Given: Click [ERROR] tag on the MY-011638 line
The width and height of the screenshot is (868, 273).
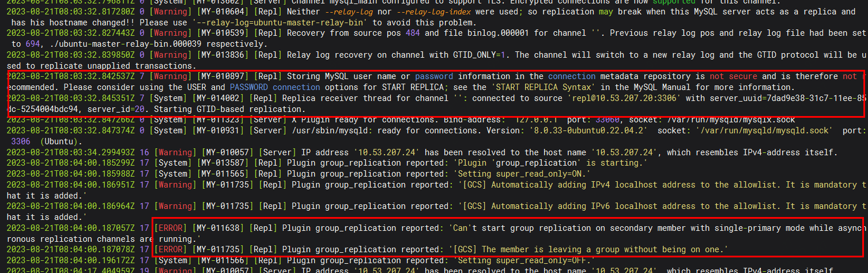Looking at the screenshot, I should [171, 228].
